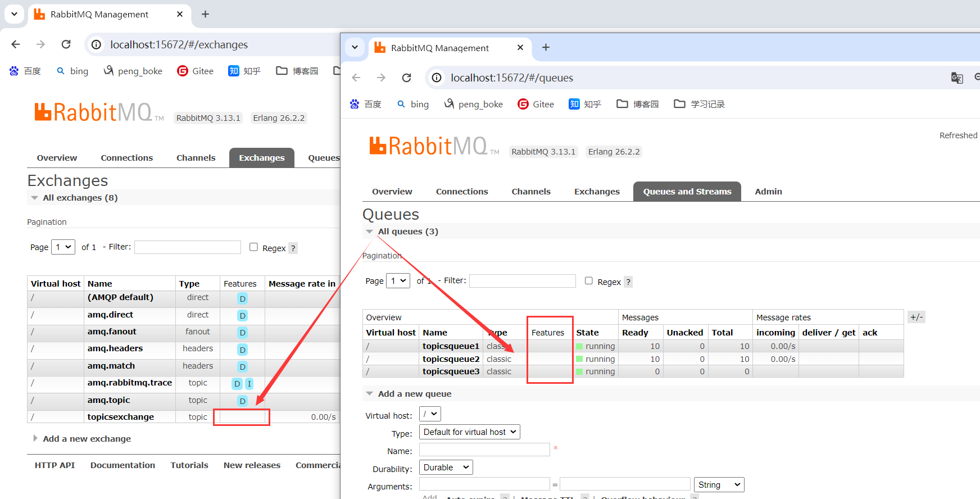Click internal I badge of amq.rabbitmq.trace
This screenshot has width=980, height=499.
[x=249, y=384]
